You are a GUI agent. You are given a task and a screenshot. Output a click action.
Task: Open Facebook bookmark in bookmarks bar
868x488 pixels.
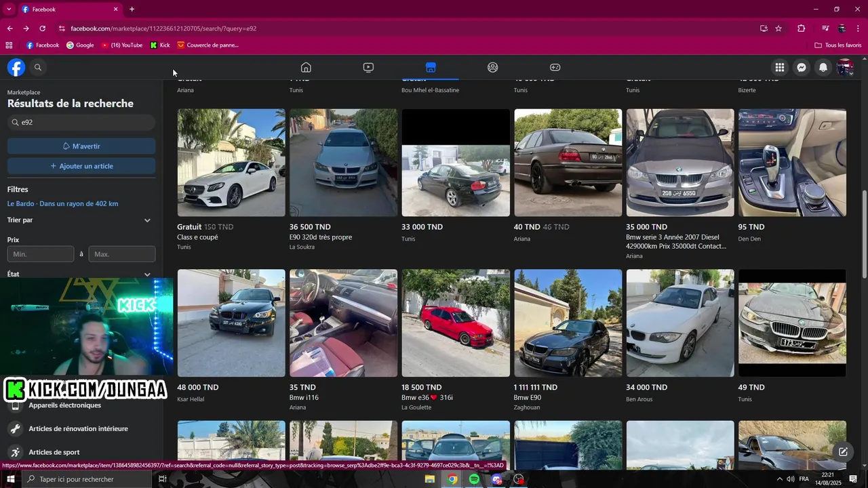pyautogui.click(x=42, y=45)
